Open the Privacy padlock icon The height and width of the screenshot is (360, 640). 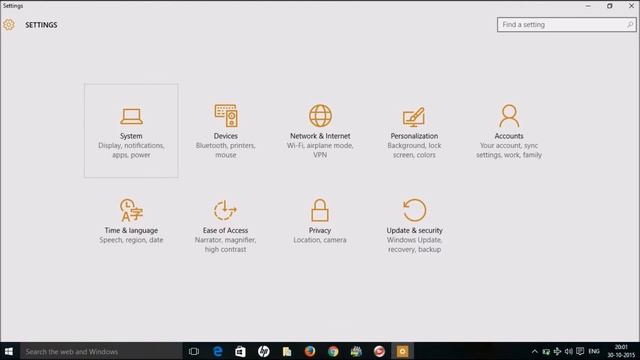pyautogui.click(x=320, y=210)
